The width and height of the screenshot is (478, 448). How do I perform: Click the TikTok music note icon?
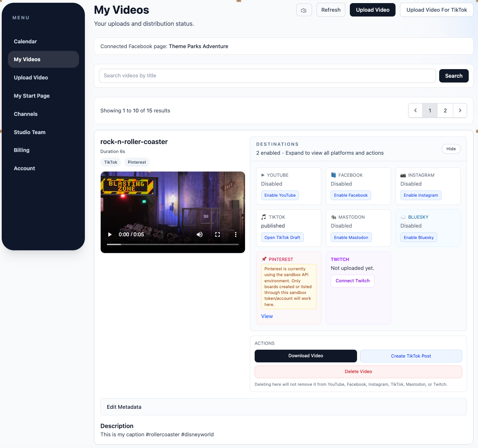point(263,217)
